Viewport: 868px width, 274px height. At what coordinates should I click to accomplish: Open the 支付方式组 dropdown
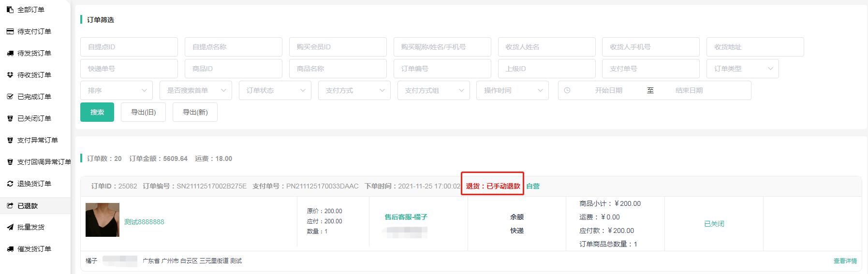(x=434, y=90)
